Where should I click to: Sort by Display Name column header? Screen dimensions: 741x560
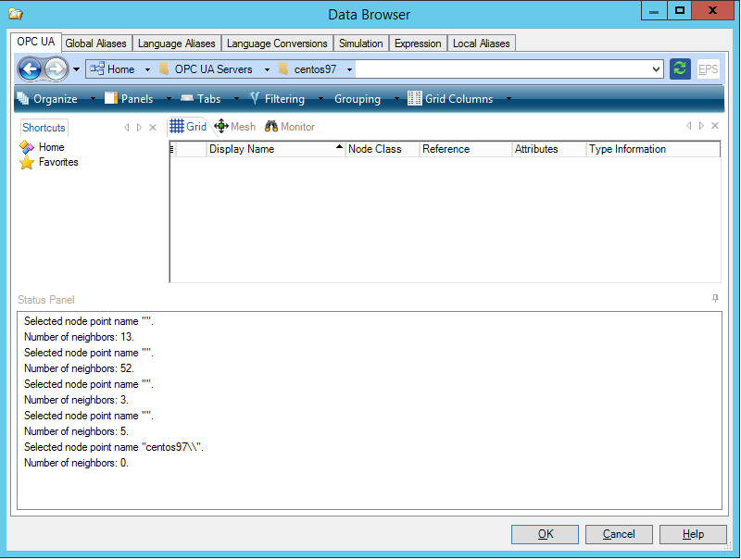click(275, 149)
